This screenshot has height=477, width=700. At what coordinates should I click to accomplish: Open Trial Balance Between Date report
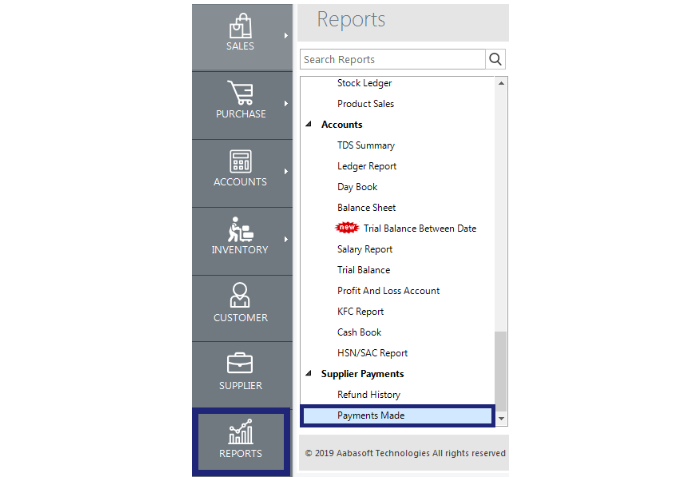pyautogui.click(x=420, y=228)
